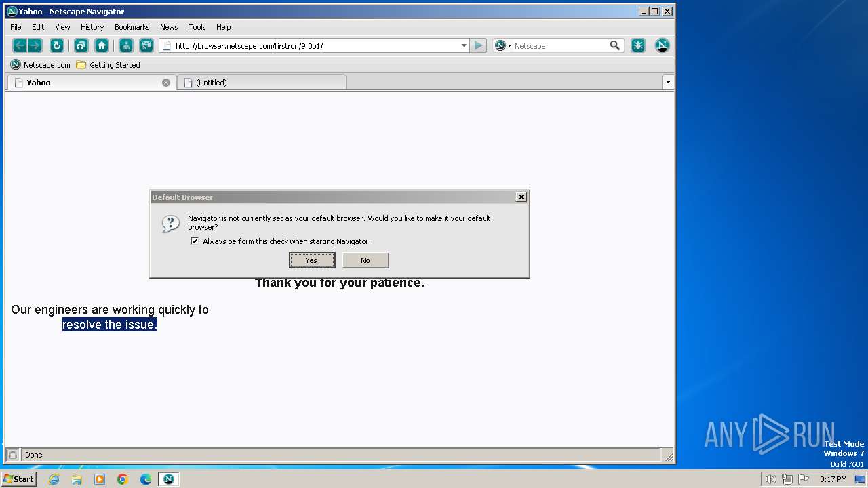This screenshot has height=488, width=868.
Task: Open the list all tabs dropdown
Action: (x=668, y=82)
